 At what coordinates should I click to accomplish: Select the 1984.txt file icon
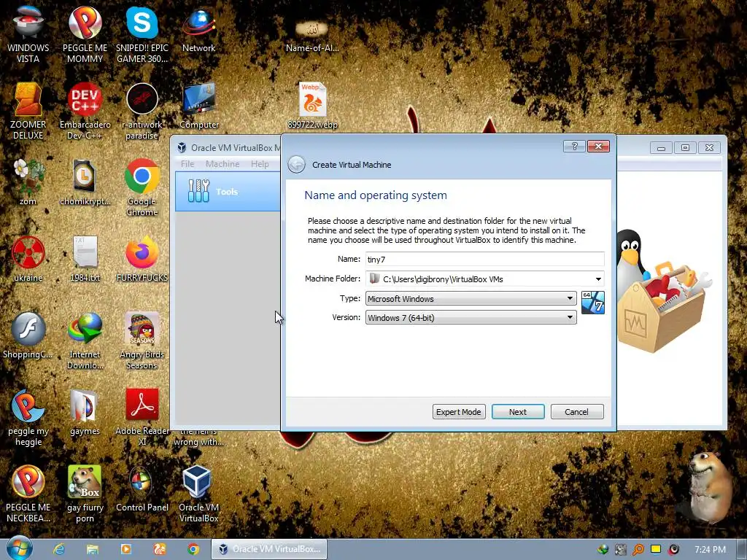(x=85, y=259)
